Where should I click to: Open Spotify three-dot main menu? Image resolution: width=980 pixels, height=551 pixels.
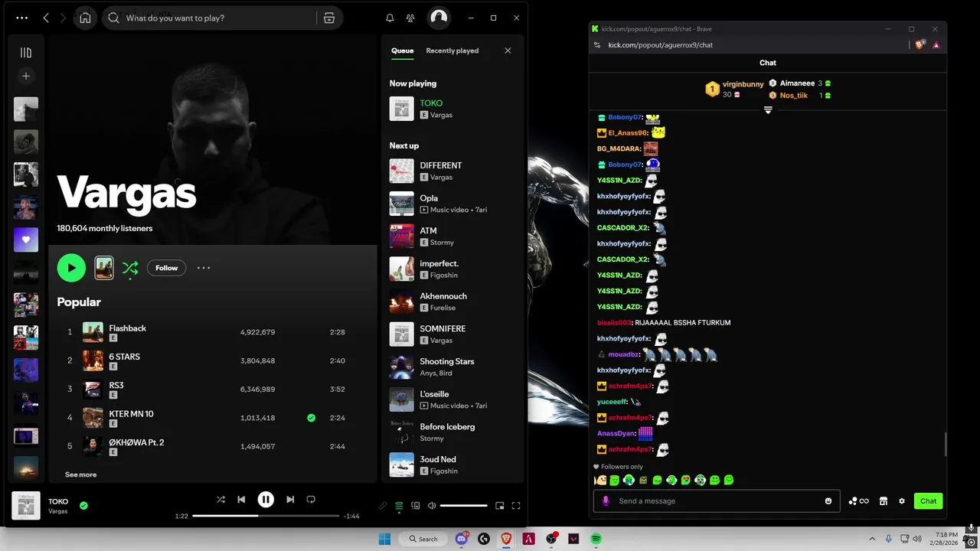coord(21,18)
